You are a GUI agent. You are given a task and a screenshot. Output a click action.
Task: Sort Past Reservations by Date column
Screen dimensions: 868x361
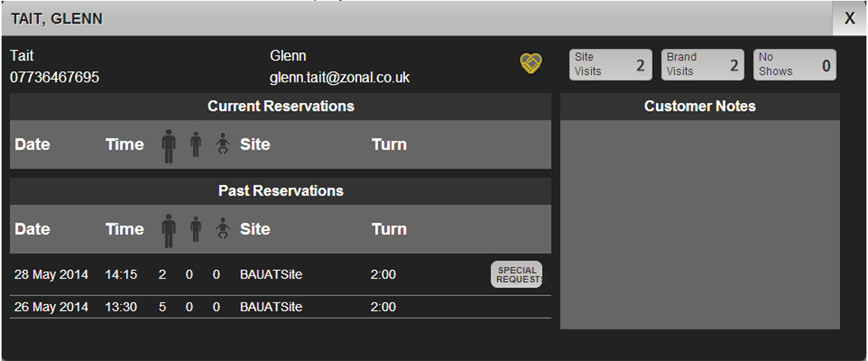tap(32, 230)
